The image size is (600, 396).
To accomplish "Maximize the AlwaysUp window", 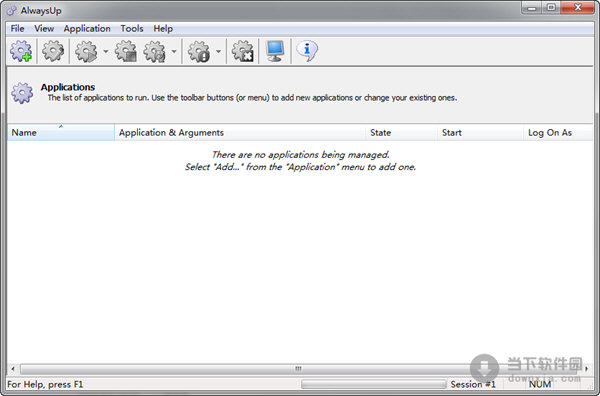I will [x=551, y=8].
